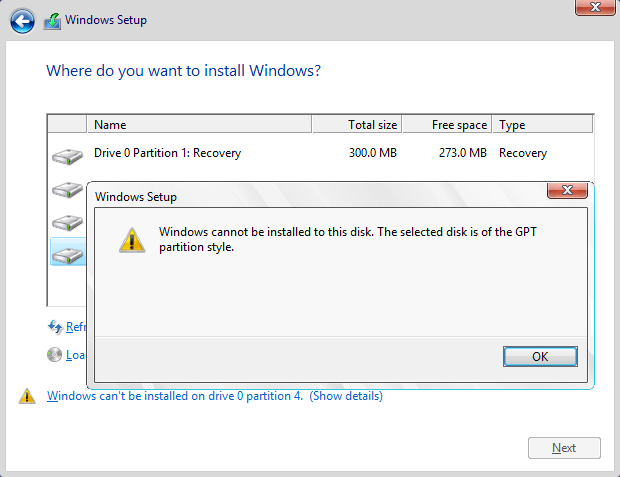This screenshot has width=620, height=477.
Task: Sort by the Total size column header
Action: (x=358, y=125)
